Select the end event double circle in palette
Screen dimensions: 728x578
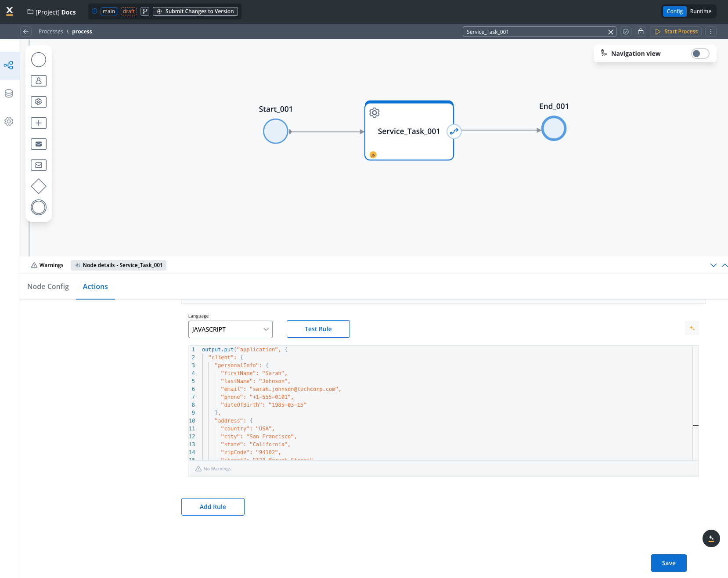[x=39, y=207]
